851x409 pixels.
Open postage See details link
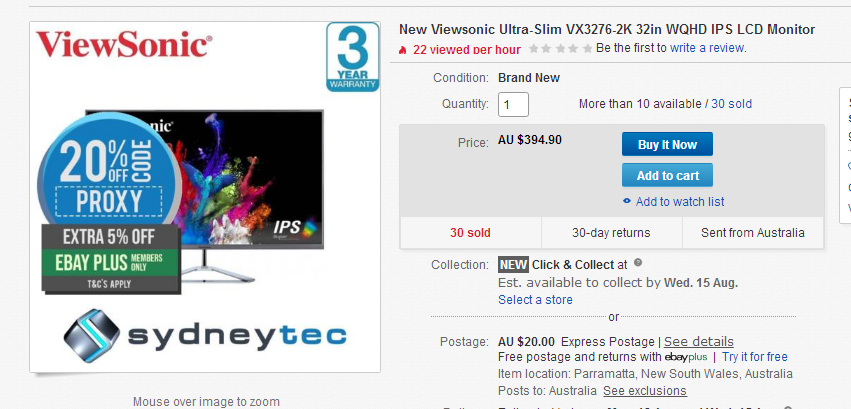coord(698,342)
